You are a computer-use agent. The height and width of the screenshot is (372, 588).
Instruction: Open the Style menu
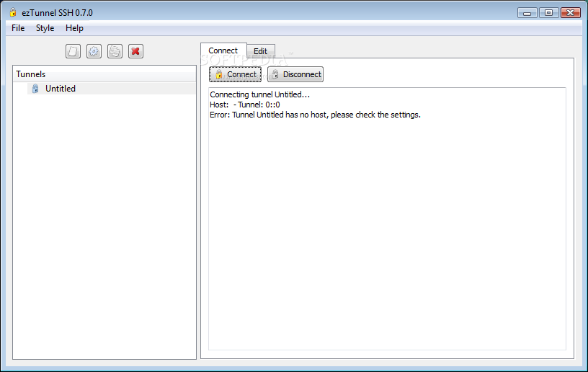[x=45, y=28]
